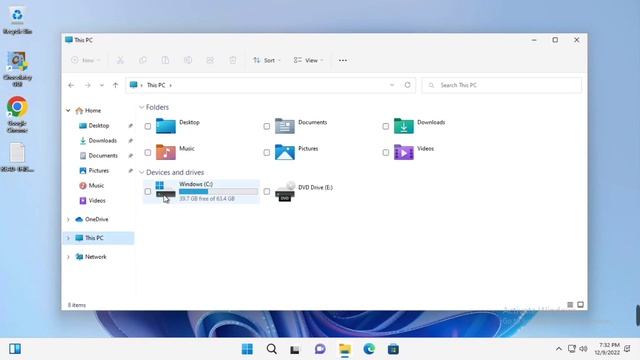Open Chat from the taskbar

[x=320, y=349]
